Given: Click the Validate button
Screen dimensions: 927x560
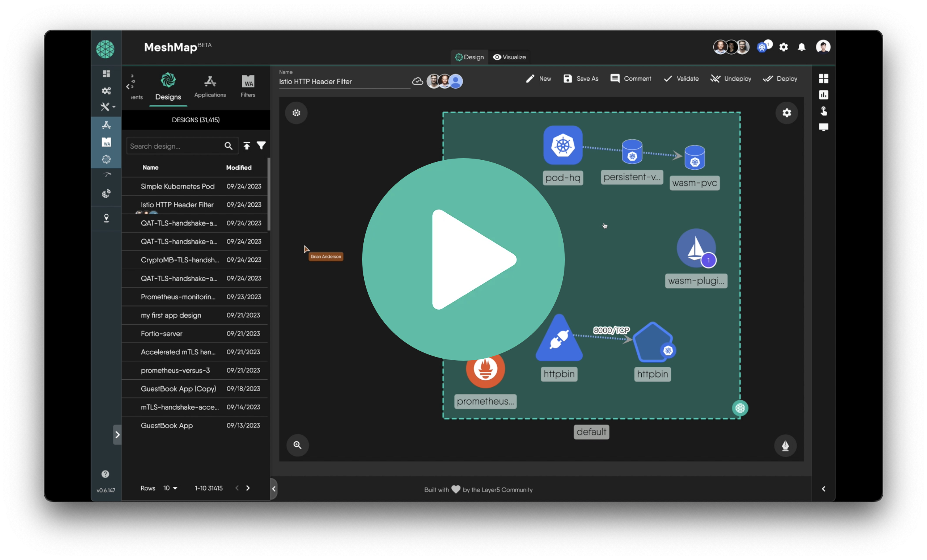Looking at the screenshot, I should [681, 79].
